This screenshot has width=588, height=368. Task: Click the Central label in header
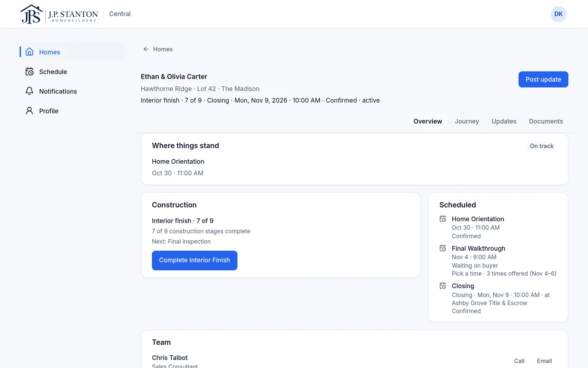point(120,14)
